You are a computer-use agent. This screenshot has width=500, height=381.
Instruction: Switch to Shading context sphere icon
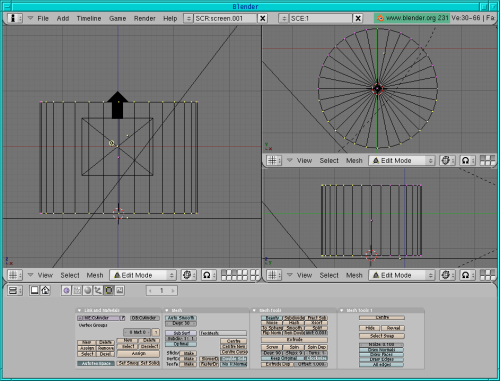[x=88, y=291]
